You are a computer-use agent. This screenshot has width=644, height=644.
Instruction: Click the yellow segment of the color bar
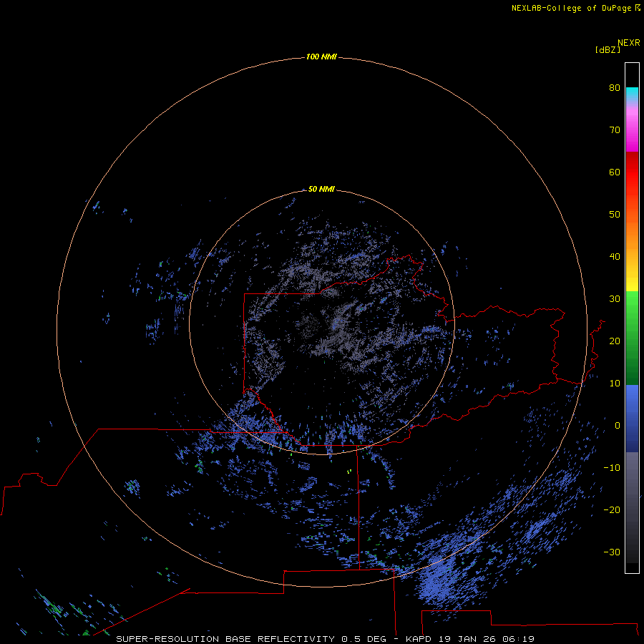[632, 283]
